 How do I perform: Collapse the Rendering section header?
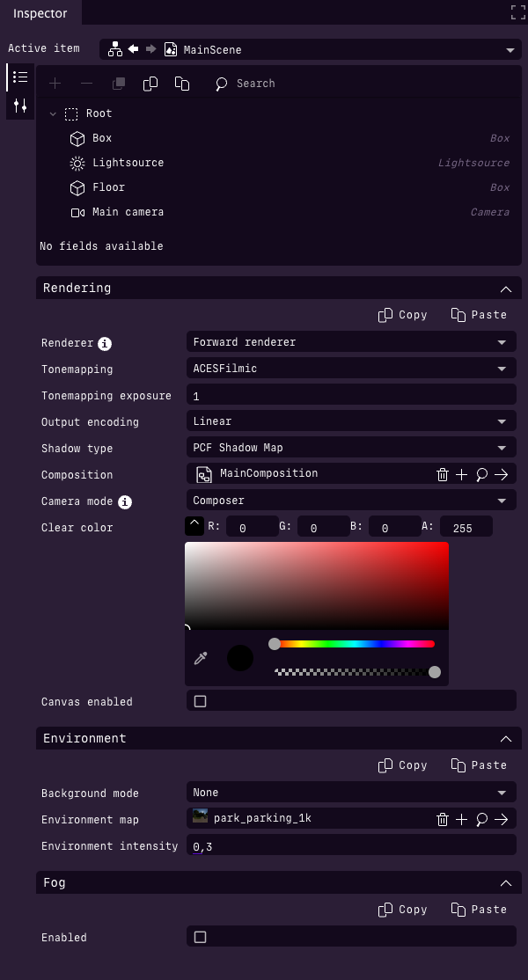point(506,288)
